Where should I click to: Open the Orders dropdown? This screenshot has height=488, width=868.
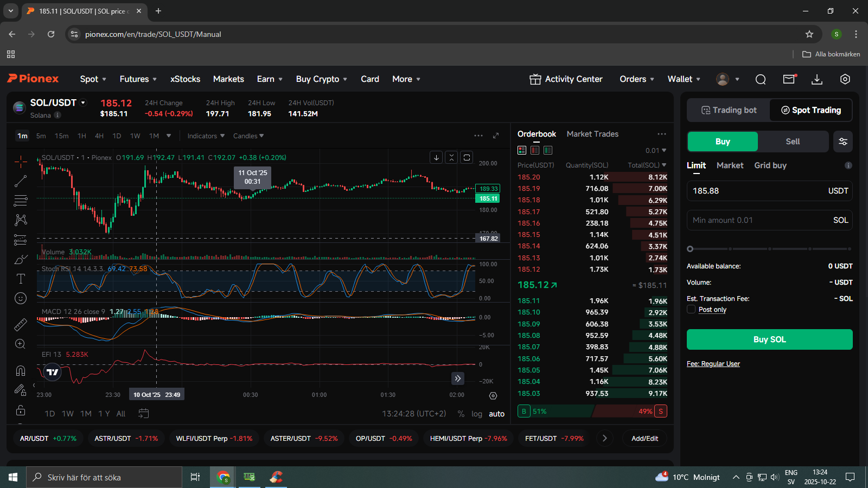tap(637, 79)
